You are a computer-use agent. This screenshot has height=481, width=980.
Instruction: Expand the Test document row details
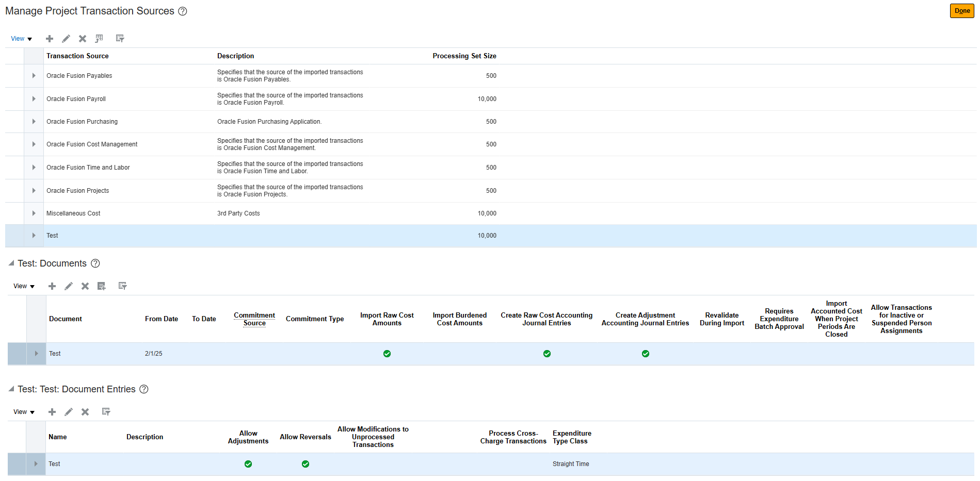coord(36,354)
